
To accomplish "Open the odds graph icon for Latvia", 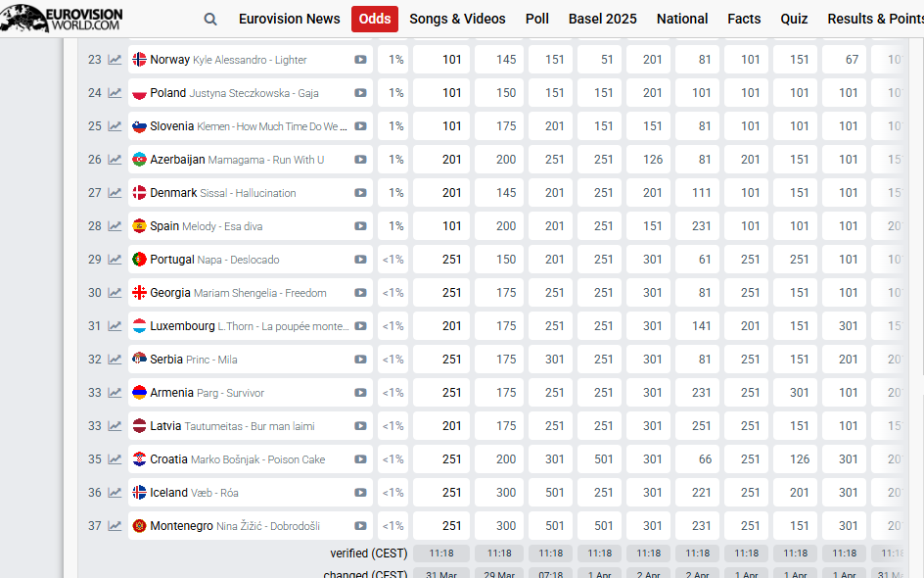I will coord(115,426).
